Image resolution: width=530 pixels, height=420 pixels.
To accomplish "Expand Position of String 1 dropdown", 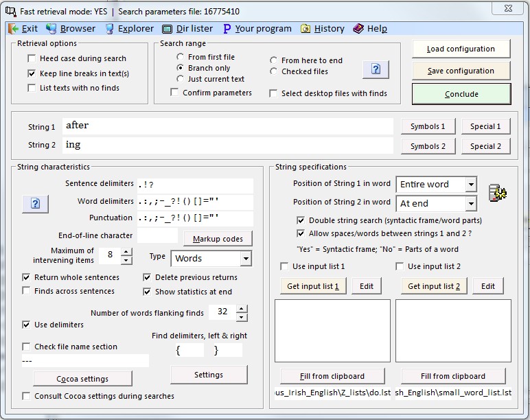I will [470, 185].
